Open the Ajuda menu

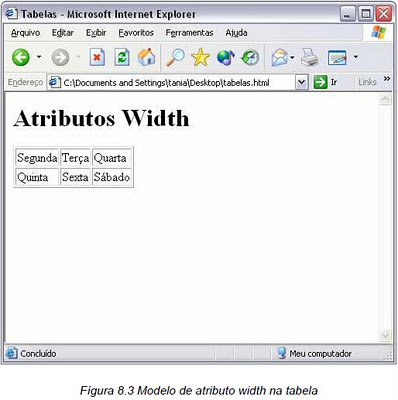236,33
